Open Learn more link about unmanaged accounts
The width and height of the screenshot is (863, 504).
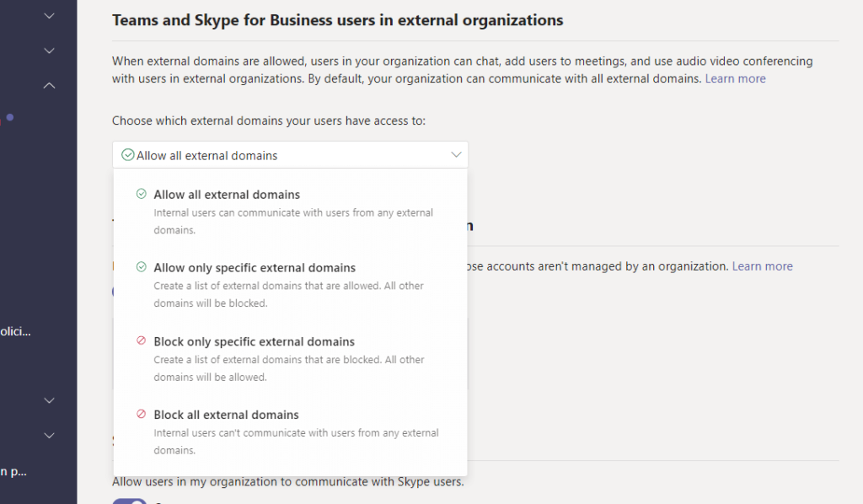tap(762, 266)
